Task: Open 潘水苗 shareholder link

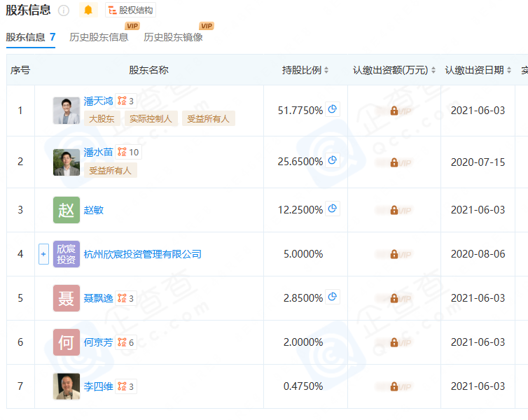Action: point(98,152)
